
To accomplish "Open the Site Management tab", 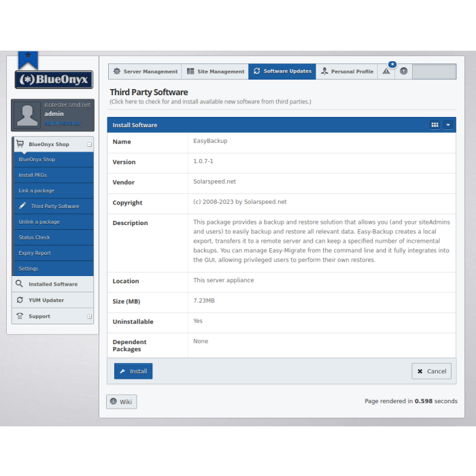I will pyautogui.click(x=216, y=71).
